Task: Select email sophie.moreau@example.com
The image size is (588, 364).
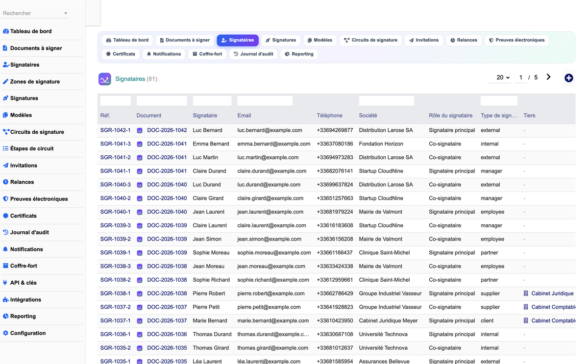Action: [x=274, y=253]
